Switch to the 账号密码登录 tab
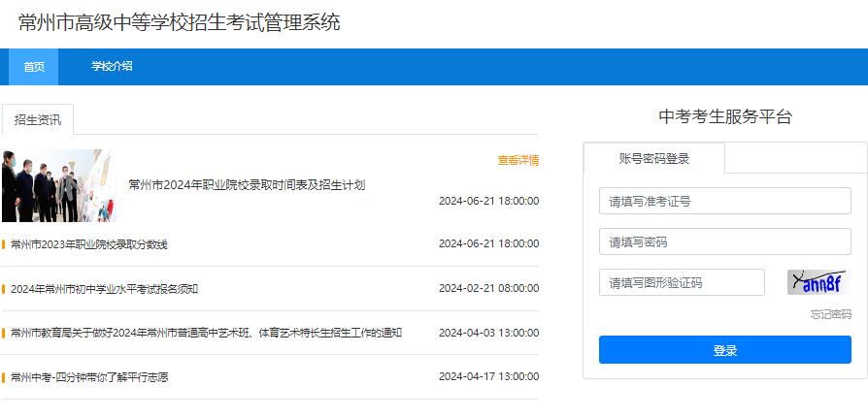 pos(653,158)
